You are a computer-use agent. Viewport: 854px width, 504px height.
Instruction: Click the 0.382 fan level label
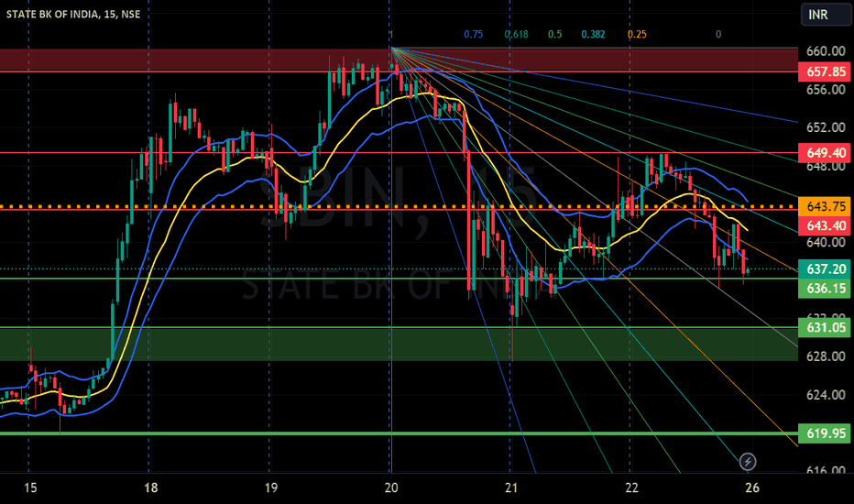[593, 34]
